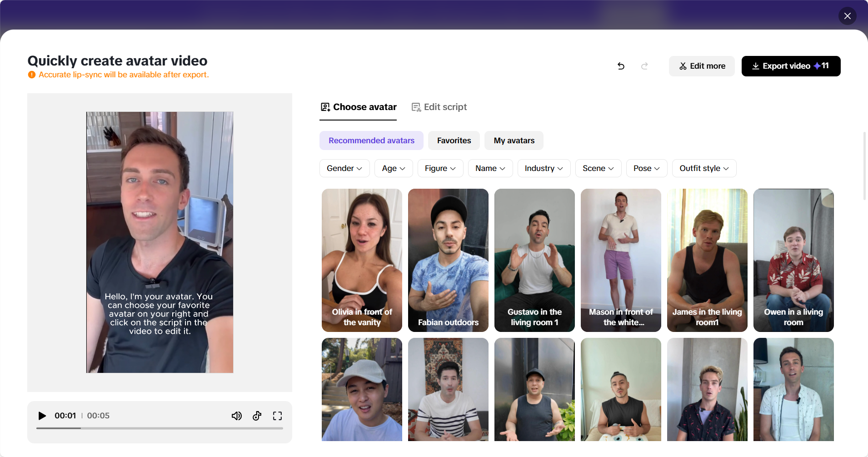Open the Gender filter dropdown
Image resolution: width=868 pixels, height=457 pixels.
(344, 168)
